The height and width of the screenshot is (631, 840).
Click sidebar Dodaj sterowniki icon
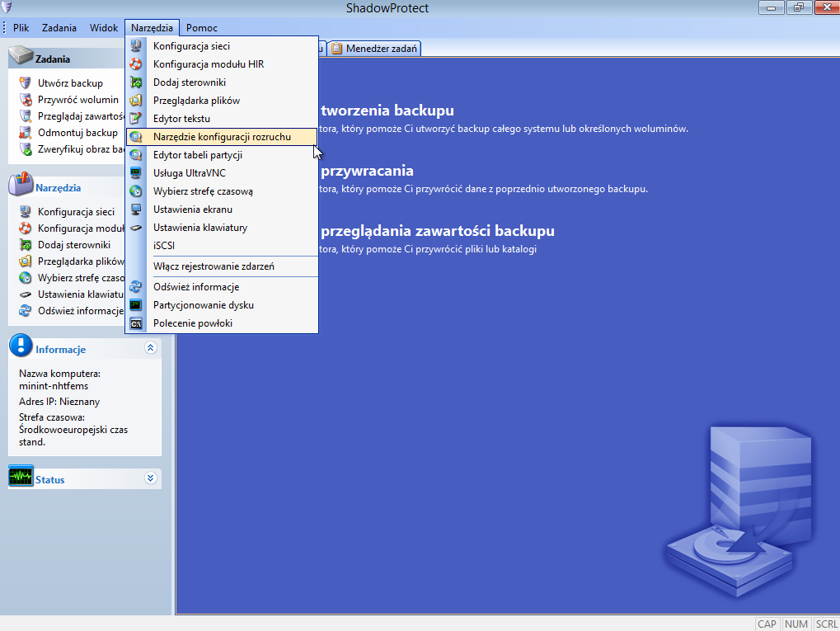[26, 245]
